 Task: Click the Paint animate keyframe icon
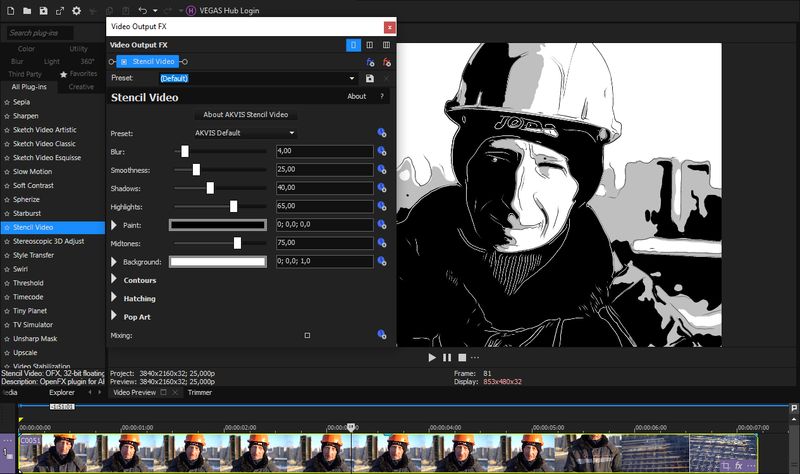point(382,224)
